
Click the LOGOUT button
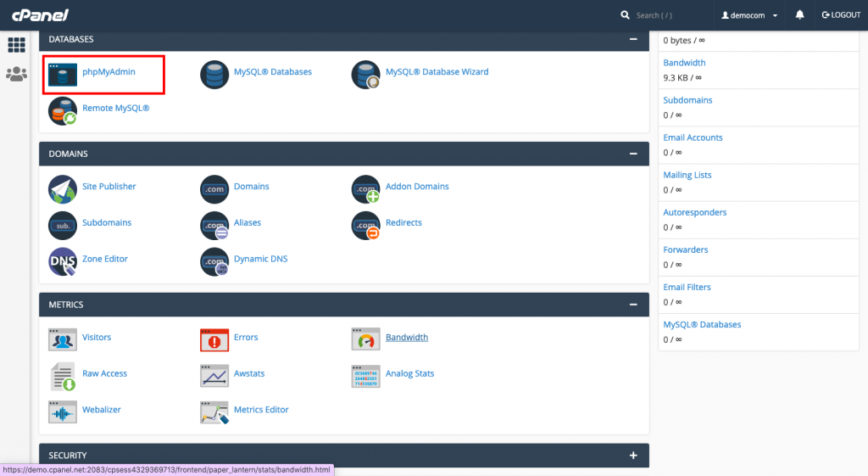(x=841, y=15)
